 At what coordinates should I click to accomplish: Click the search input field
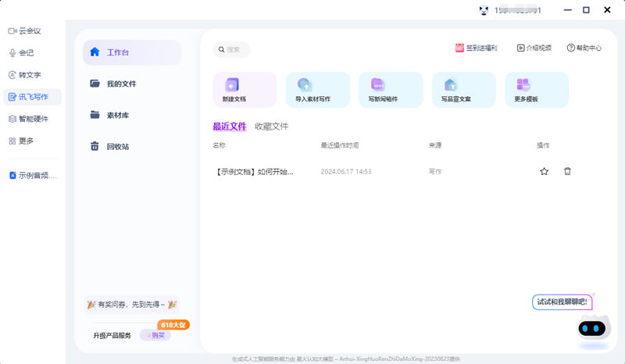(231, 49)
